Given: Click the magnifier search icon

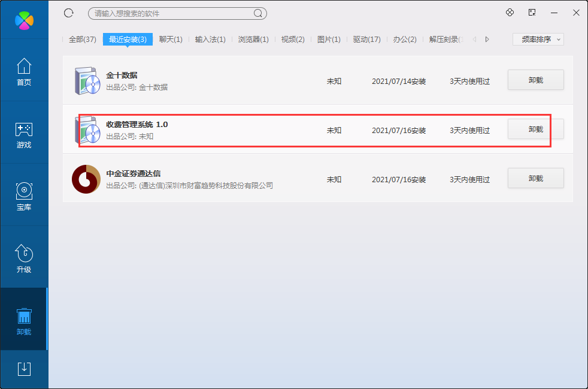Looking at the screenshot, I should click(258, 14).
